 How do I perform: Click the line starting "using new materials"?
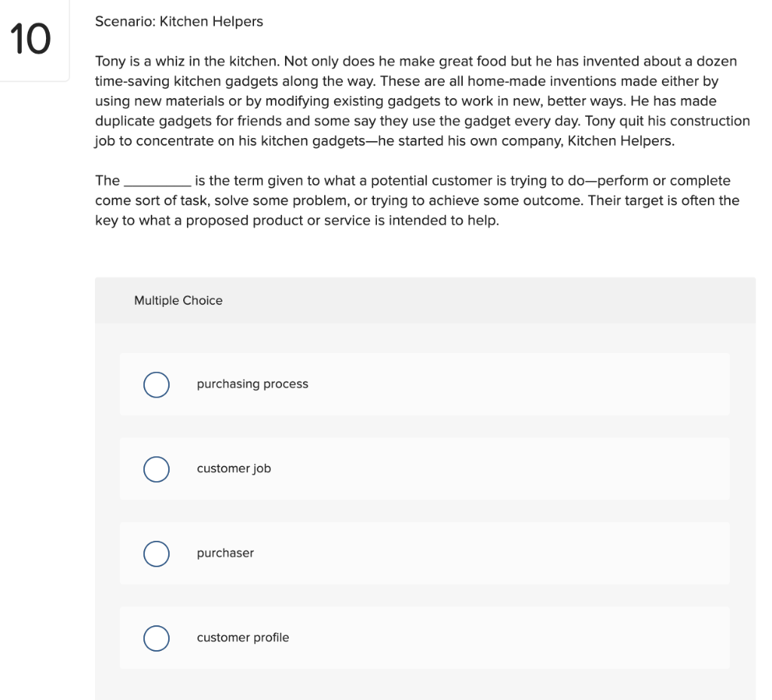pos(406,100)
